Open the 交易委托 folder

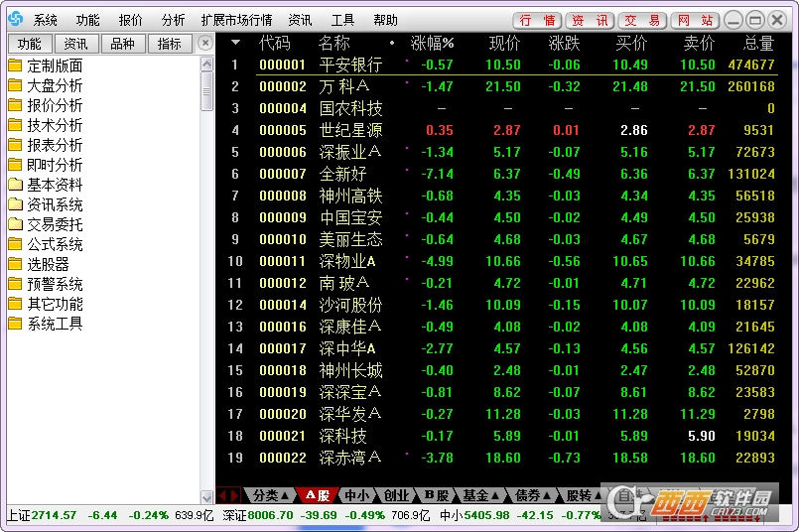(46, 224)
